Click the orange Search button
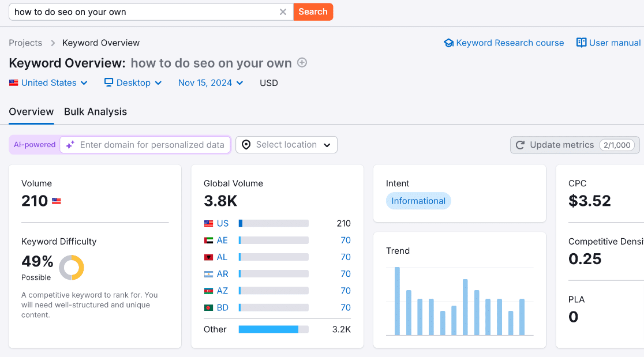 pos(313,12)
